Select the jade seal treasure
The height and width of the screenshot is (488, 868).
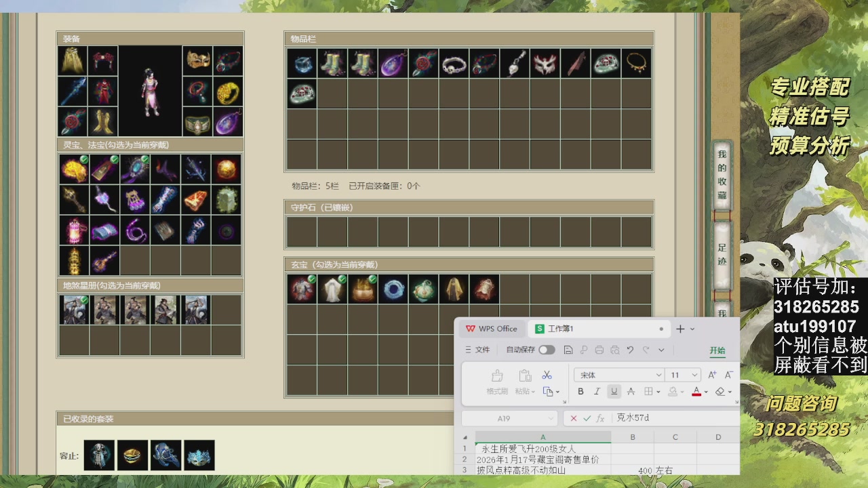(226, 200)
